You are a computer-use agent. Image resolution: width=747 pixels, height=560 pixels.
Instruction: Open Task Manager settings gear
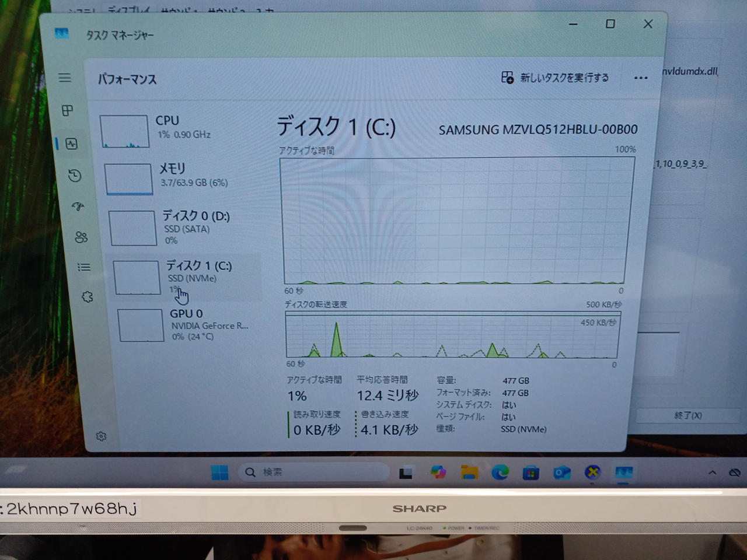click(x=101, y=436)
